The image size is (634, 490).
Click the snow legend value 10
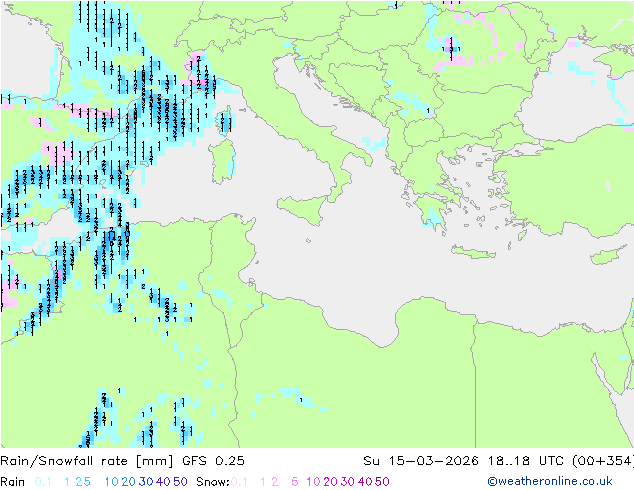[x=313, y=482]
